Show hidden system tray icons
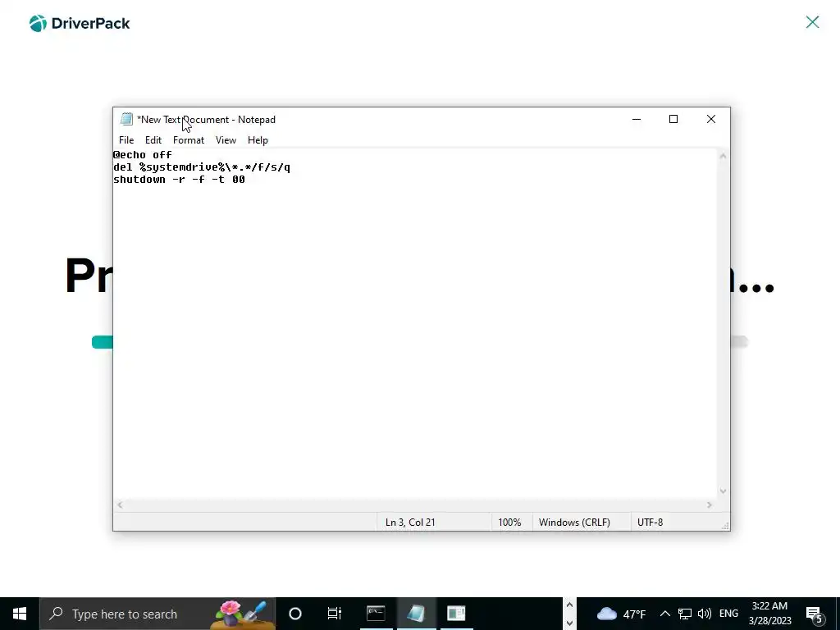The image size is (840, 630). tap(664, 614)
